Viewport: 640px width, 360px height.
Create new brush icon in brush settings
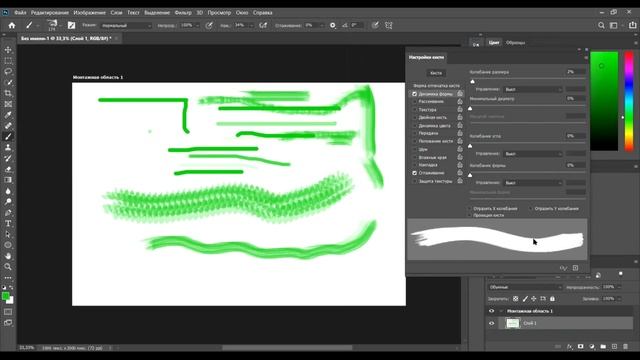[x=576, y=268]
